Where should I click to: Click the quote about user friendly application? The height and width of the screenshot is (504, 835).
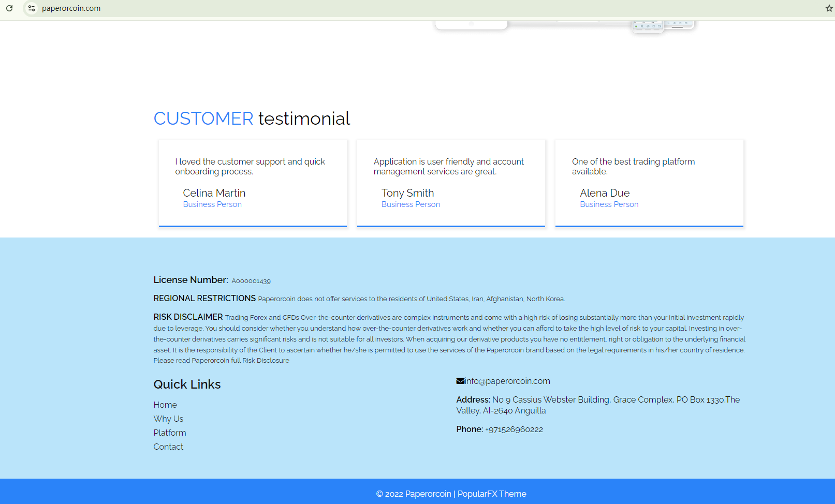pyautogui.click(x=449, y=167)
